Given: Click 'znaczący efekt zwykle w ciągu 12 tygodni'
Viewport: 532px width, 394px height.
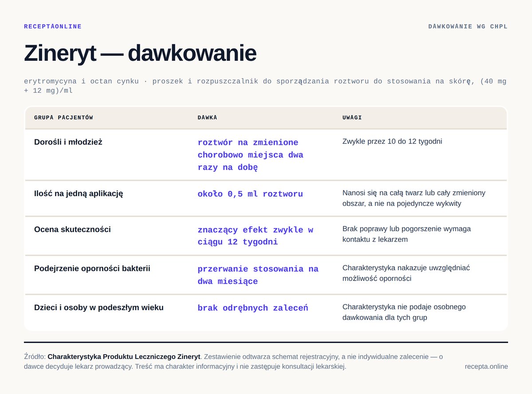Looking at the screenshot, I should pos(255,236).
